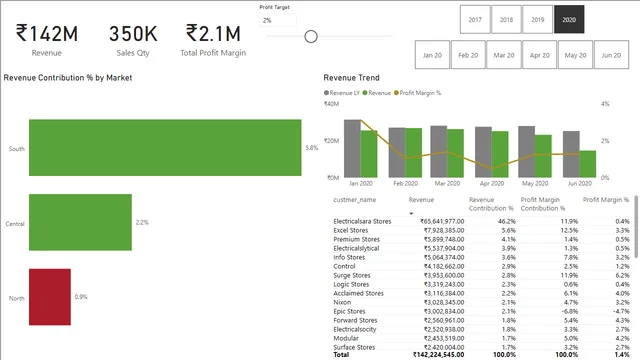The image size is (640, 360).
Task: Select the Electricalslytical row
Action: (x=482, y=248)
